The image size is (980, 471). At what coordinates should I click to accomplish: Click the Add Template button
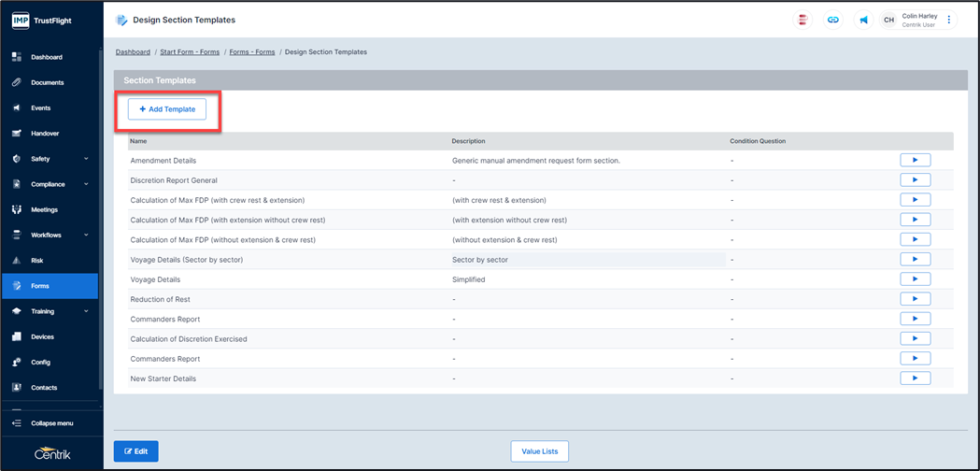(167, 109)
